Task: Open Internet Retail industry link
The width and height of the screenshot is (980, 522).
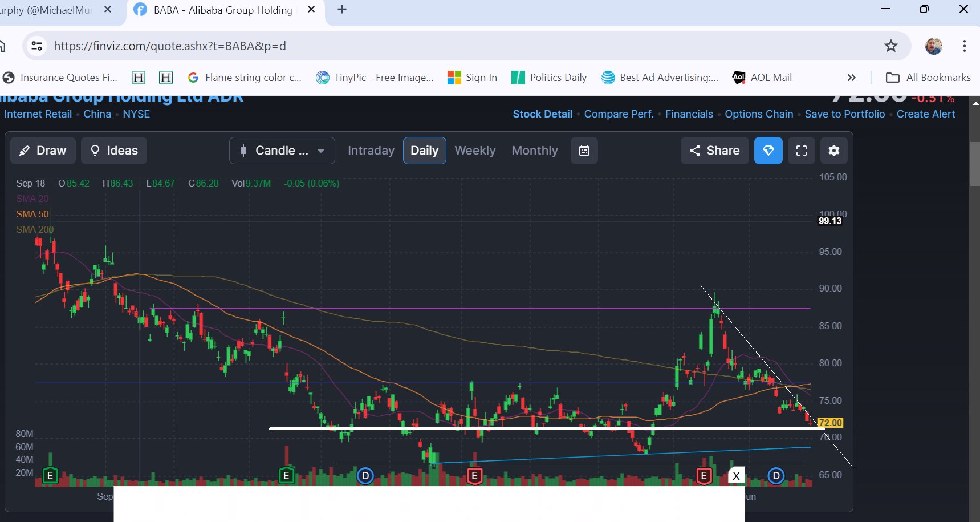Action: click(38, 114)
